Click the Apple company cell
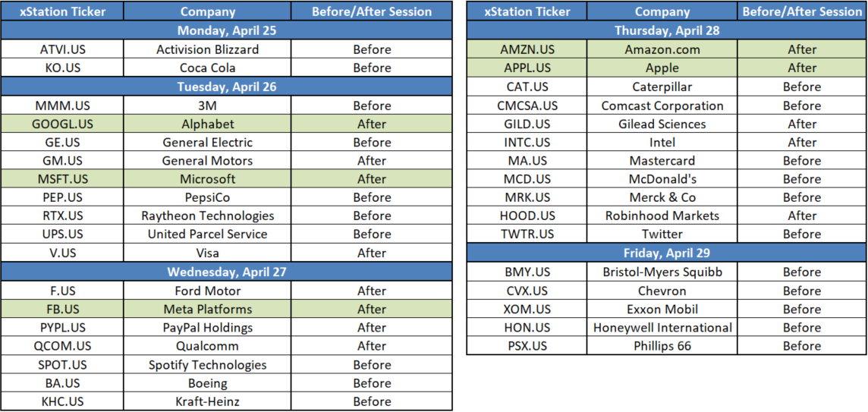868x412 pixels. click(662, 68)
